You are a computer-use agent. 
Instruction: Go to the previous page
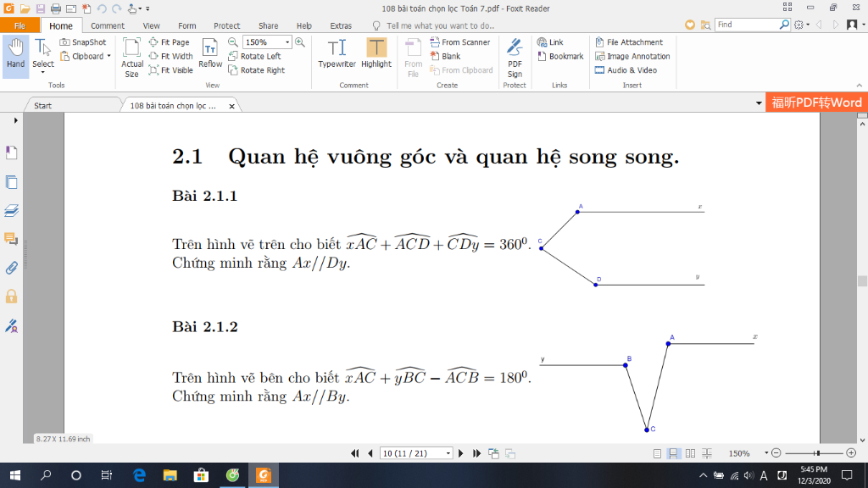point(370,454)
